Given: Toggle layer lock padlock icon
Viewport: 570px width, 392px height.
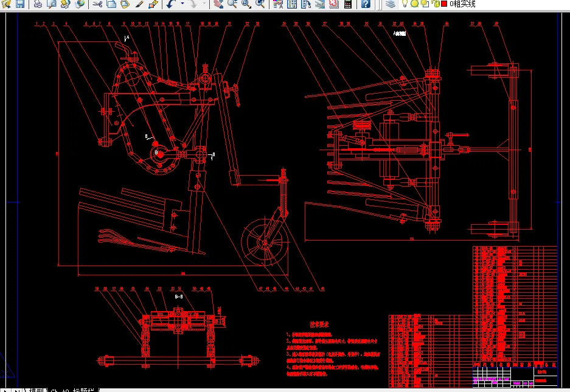Looking at the screenshot, I should point(436,4).
